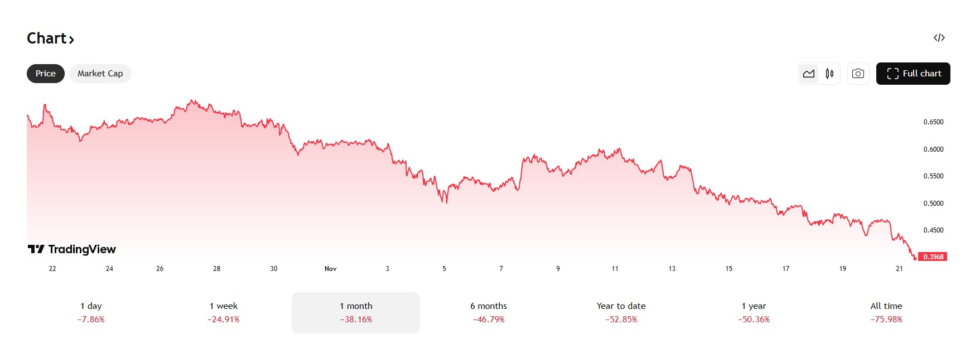Choose the Year to date range
980x363 pixels.
[x=621, y=312]
